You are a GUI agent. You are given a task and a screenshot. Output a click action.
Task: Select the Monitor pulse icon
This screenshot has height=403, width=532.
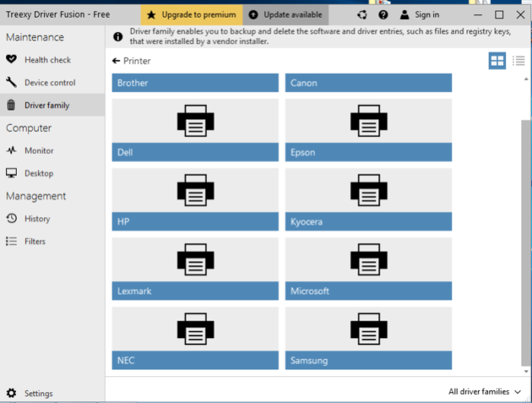pos(11,150)
